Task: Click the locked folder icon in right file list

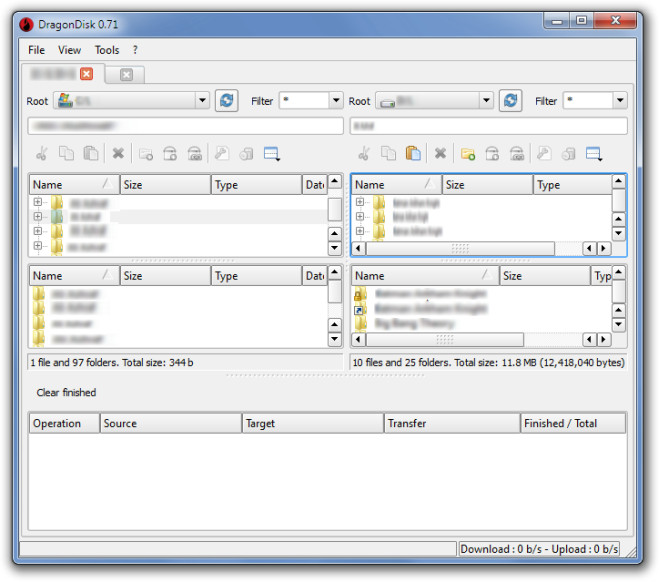Action: click(360, 294)
